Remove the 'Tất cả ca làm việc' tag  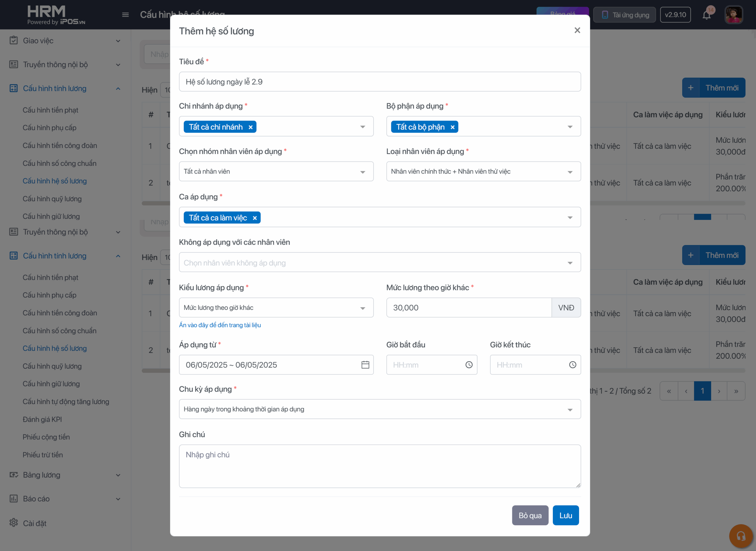[x=255, y=218]
